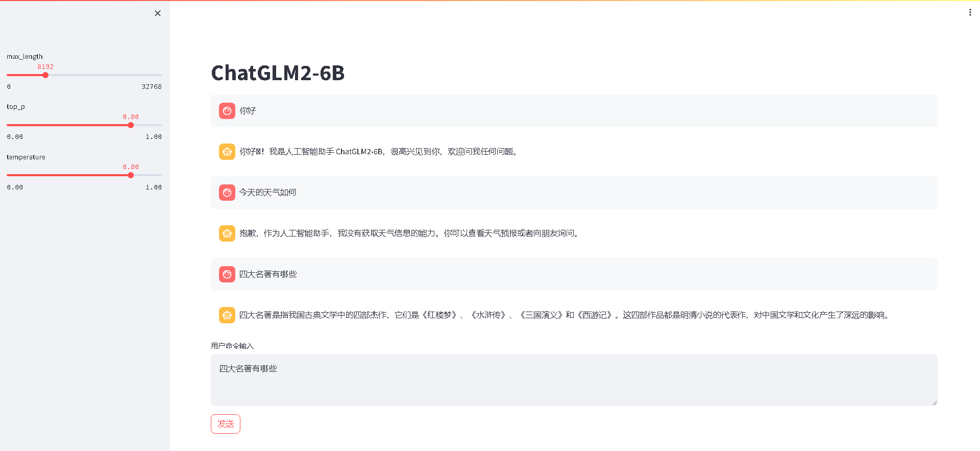Click the max_length label
980x451 pixels.
pos(24,57)
